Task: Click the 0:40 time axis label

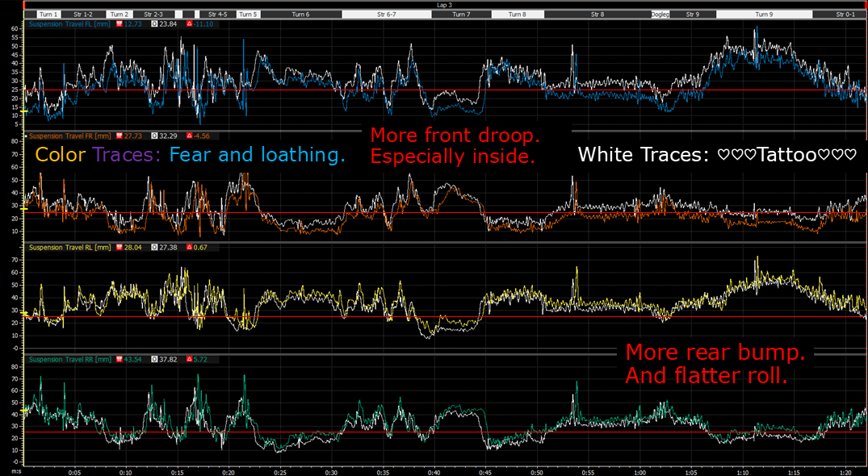Action: [434, 472]
